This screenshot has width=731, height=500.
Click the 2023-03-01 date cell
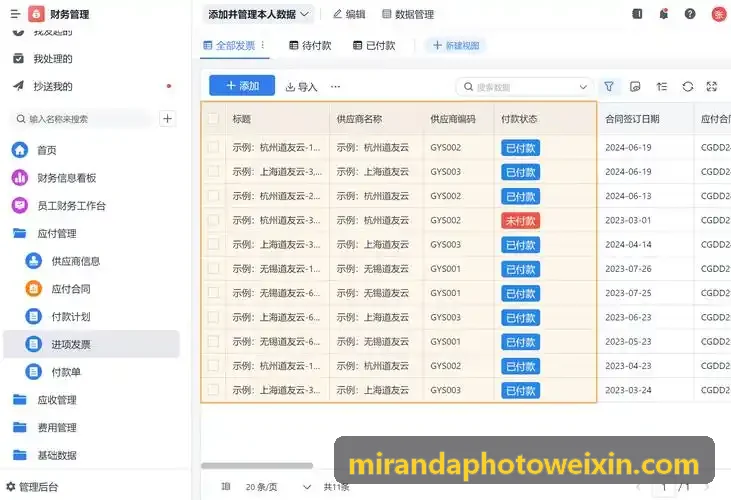pyautogui.click(x=628, y=220)
